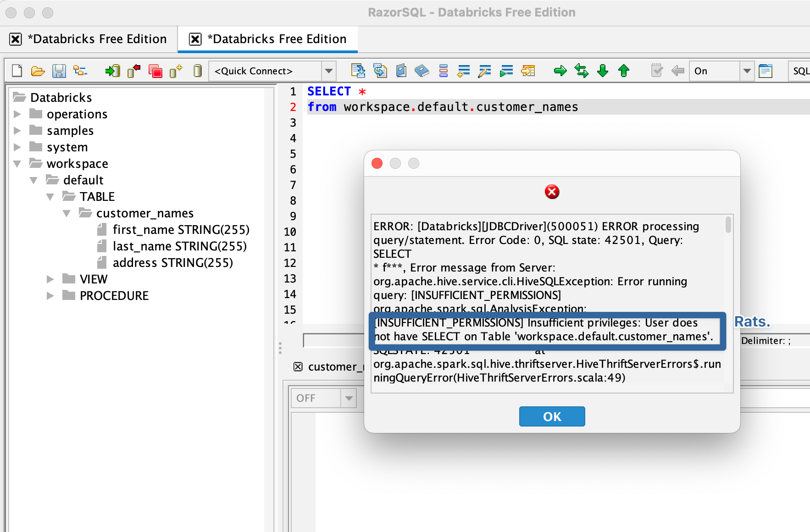The height and width of the screenshot is (532, 810).
Task: Click the green down arrow icon
Action: pos(603,71)
